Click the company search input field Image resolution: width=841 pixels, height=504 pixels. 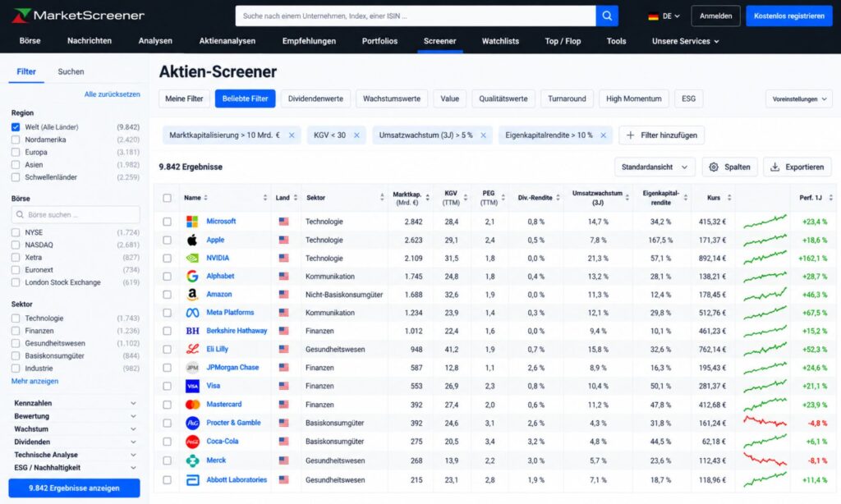pos(415,16)
